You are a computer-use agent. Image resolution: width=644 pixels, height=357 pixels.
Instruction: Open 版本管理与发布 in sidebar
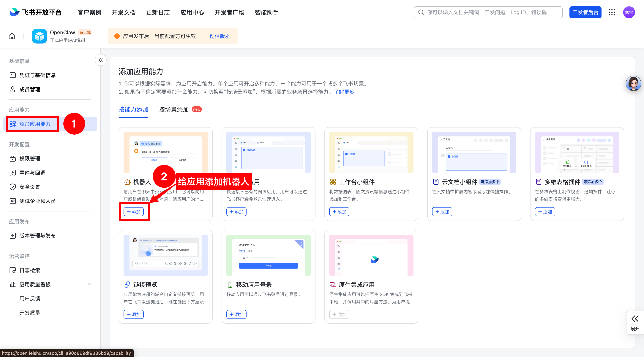pyautogui.click(x=37, y=236)
